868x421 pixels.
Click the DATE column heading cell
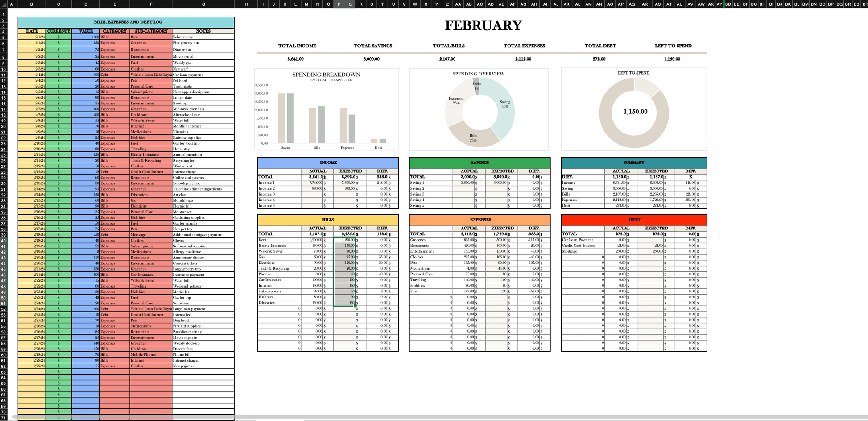click(x=32, y=31)
